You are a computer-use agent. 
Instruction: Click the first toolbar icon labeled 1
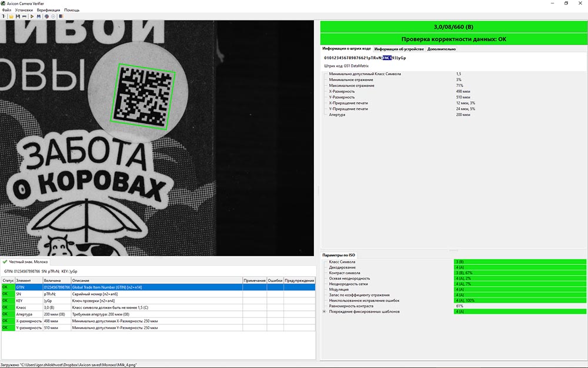(x=4, y=16)
